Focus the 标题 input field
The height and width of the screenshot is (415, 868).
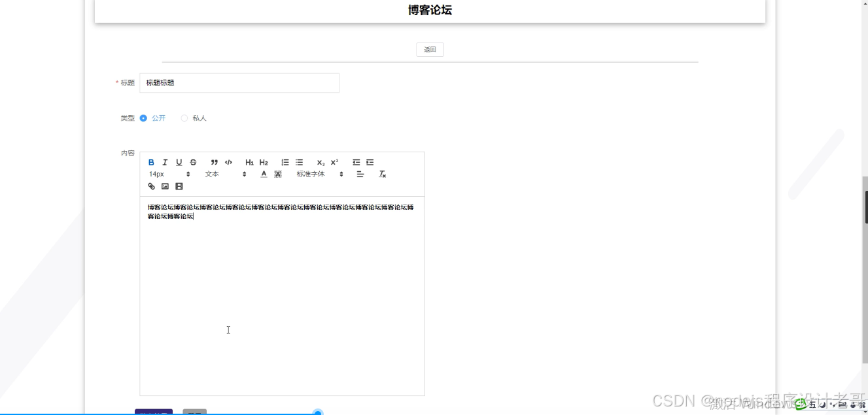pyautogui.click(x=239, y=83)
